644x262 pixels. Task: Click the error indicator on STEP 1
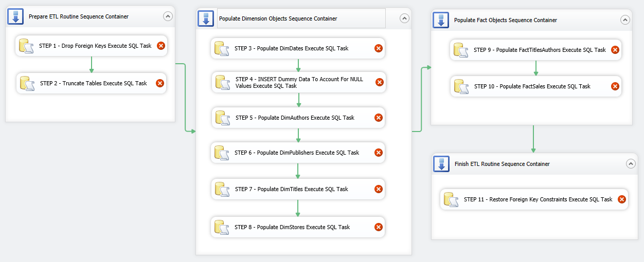click(160, 46)
